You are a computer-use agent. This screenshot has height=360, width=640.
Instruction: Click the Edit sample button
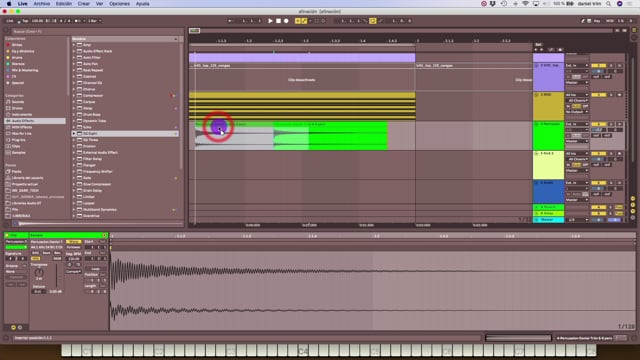(x=36, y=253)
